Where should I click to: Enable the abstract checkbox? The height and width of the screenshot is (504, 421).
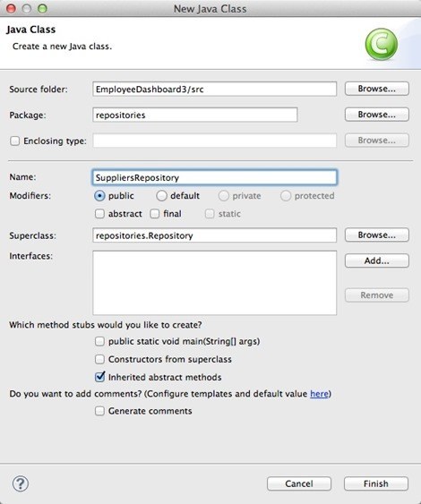(x=99, y=214)
